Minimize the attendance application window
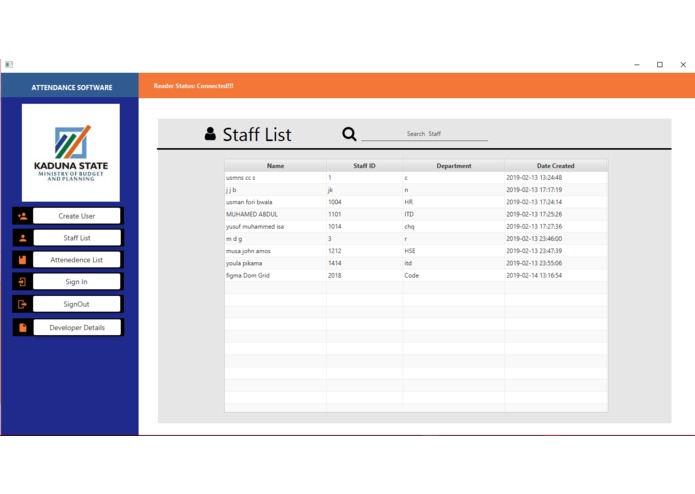695x494 pixels. 636,65
